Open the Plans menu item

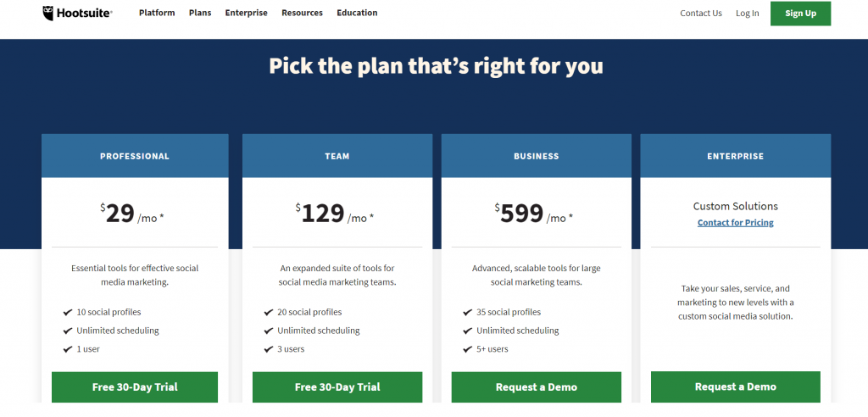(200, 13)
